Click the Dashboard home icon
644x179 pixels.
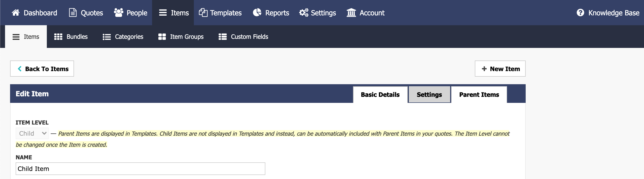click(x=16, y=13)
